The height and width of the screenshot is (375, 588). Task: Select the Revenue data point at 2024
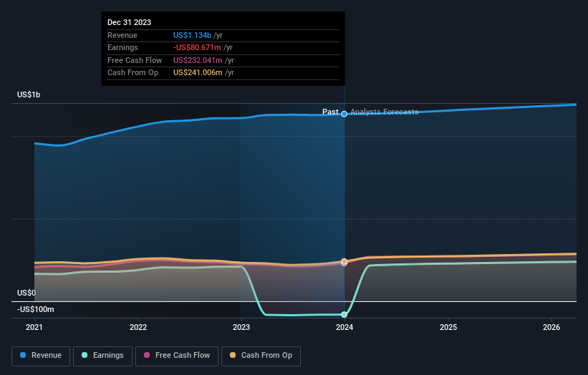click(344, 114)
